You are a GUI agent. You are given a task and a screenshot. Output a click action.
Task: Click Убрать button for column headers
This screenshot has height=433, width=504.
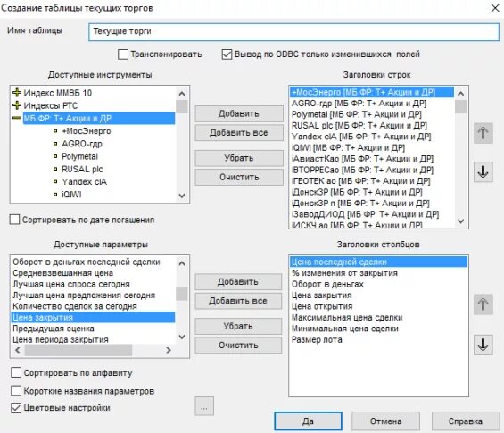(238, 327)
